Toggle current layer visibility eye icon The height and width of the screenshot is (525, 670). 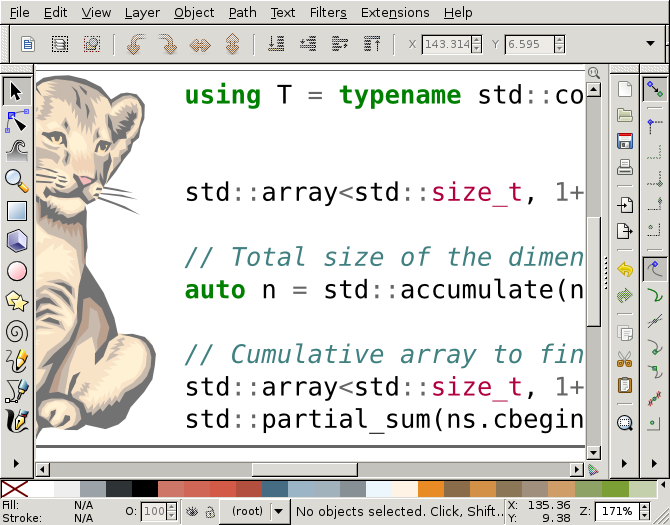point(191,512)
